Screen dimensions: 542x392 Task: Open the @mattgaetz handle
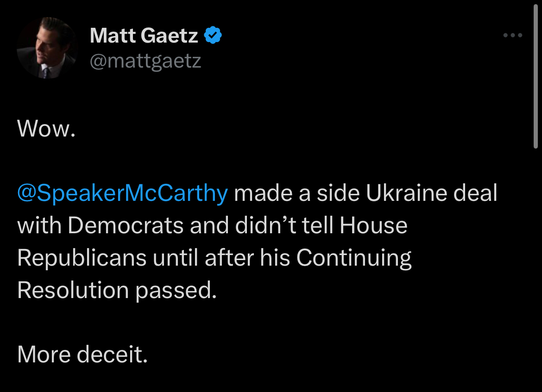(145, 61)
